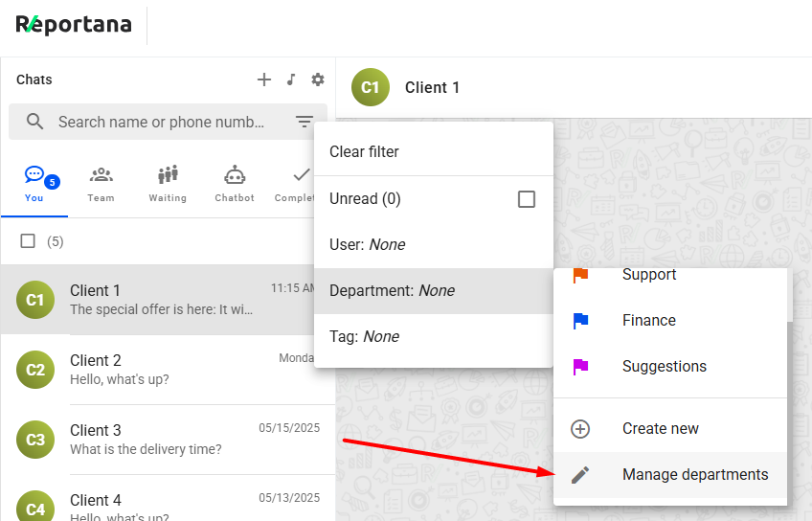812x521 pixels.
Task: Click the plus icon to add new chat
Action: coord(264,79)
